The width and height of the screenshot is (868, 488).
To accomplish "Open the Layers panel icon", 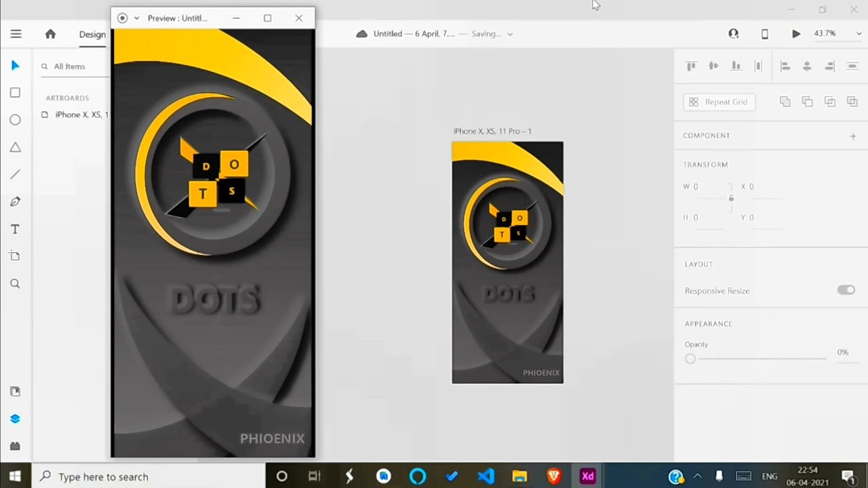I will [15, 419].
